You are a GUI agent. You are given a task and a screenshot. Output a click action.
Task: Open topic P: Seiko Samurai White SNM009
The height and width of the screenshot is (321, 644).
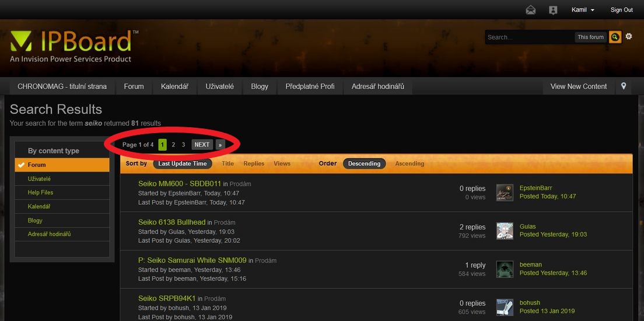click(x=192, y=260)
